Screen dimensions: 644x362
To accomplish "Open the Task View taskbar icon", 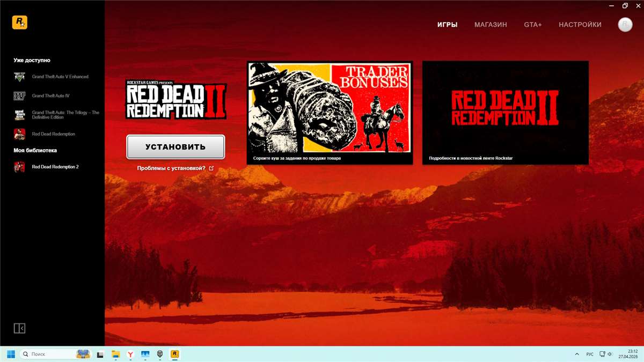I will point(100,354).
